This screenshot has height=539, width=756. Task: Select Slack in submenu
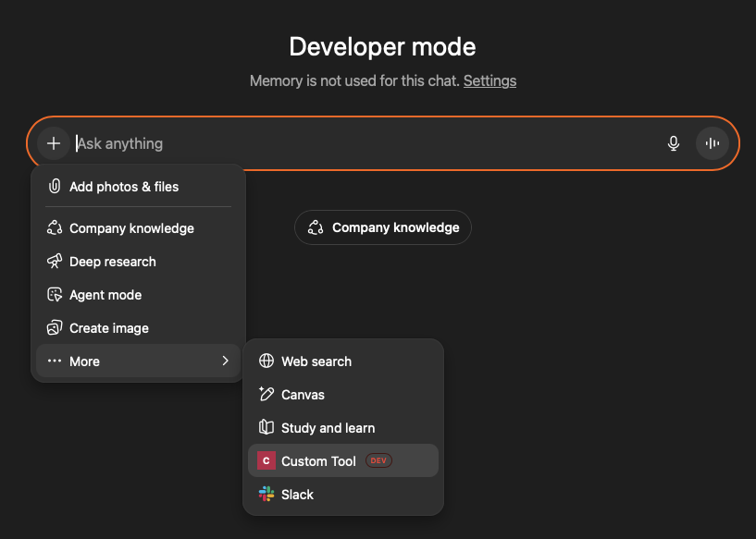tap(343, 495)
